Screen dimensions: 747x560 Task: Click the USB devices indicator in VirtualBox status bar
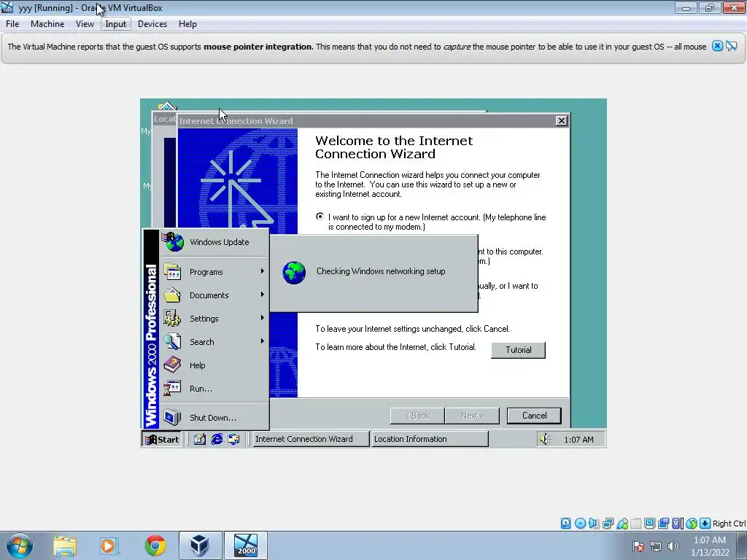[x=622, y=524]
